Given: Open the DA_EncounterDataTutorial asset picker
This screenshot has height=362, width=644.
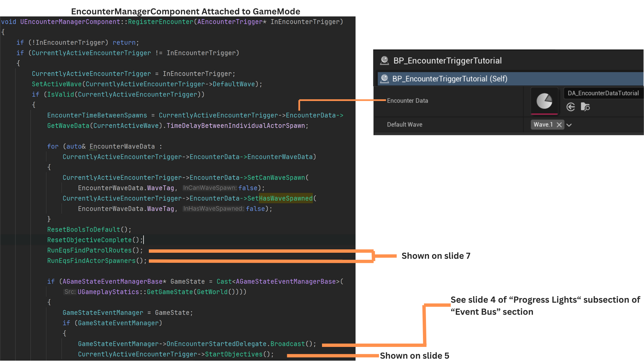Looking at the screenshot, I should pos(603,93).
